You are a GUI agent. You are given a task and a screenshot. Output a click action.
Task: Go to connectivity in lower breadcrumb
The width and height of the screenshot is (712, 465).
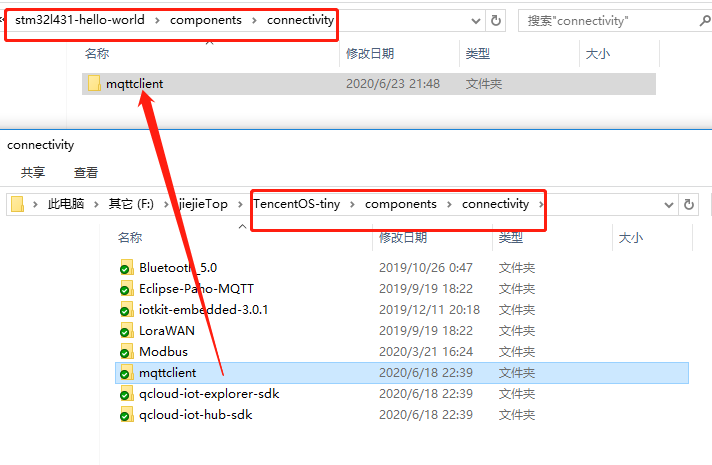point(495,204)
